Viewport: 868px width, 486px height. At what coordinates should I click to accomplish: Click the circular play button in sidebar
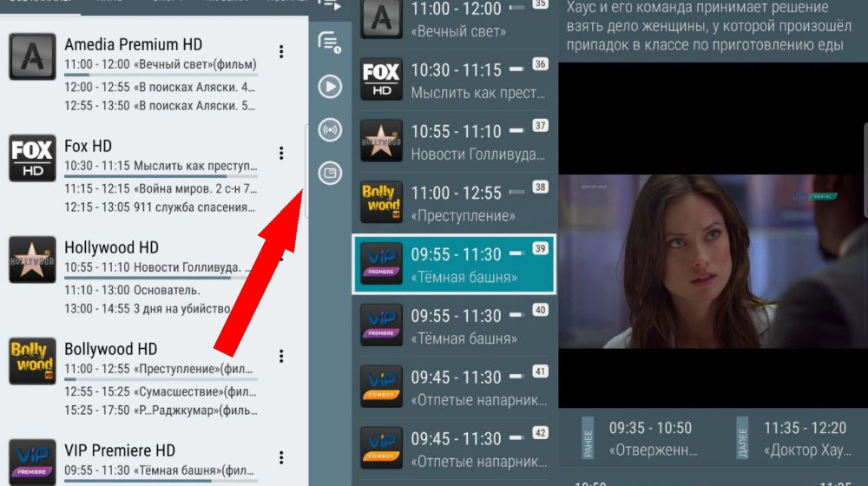coord(330,86)
